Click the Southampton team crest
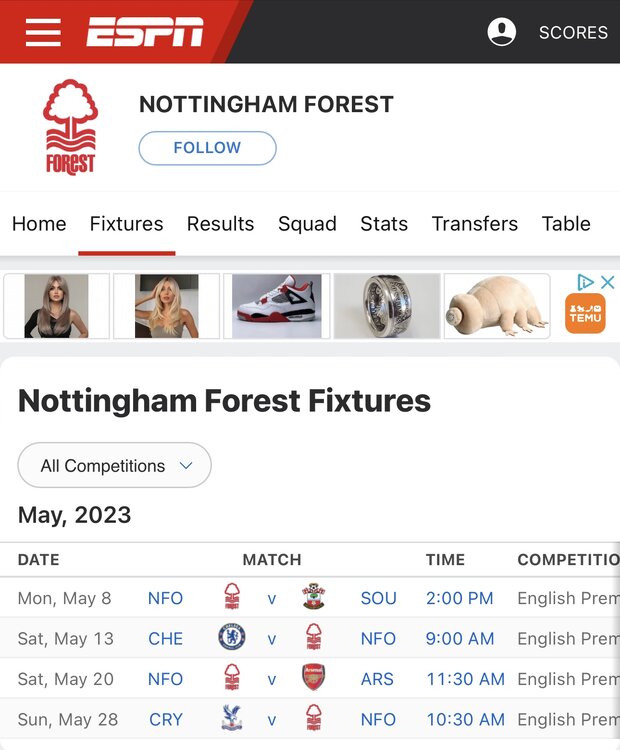620x750 pixels. 314,598
